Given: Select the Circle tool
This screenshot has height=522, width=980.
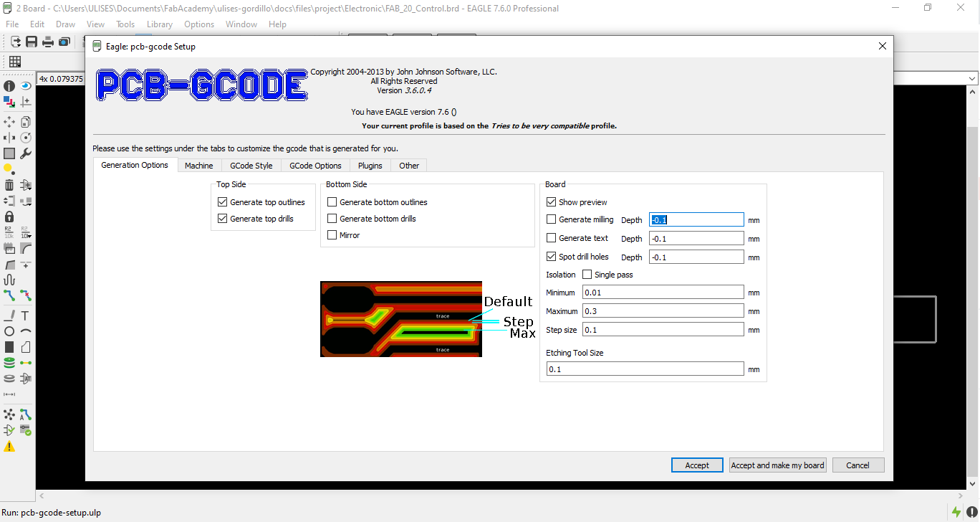Looking at the screenshot, I should (x=9, y=331).
